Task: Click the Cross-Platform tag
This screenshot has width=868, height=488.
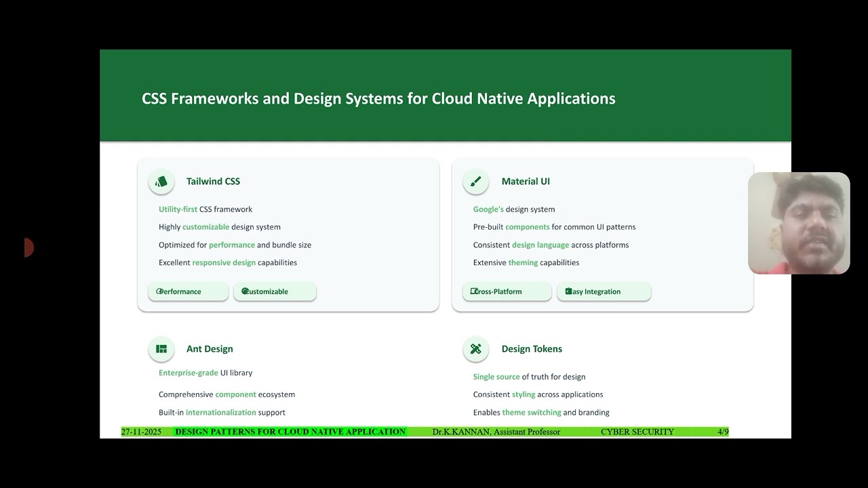Action: (507, 291)
